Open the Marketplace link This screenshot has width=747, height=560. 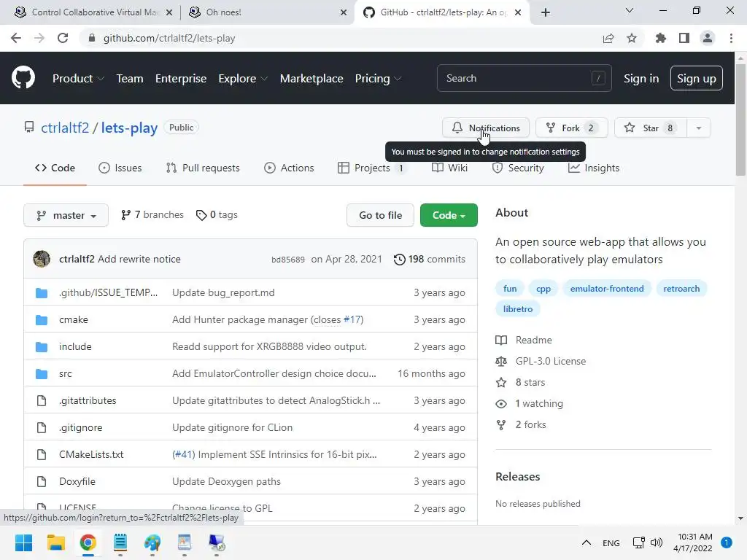(x=311, y=79)
